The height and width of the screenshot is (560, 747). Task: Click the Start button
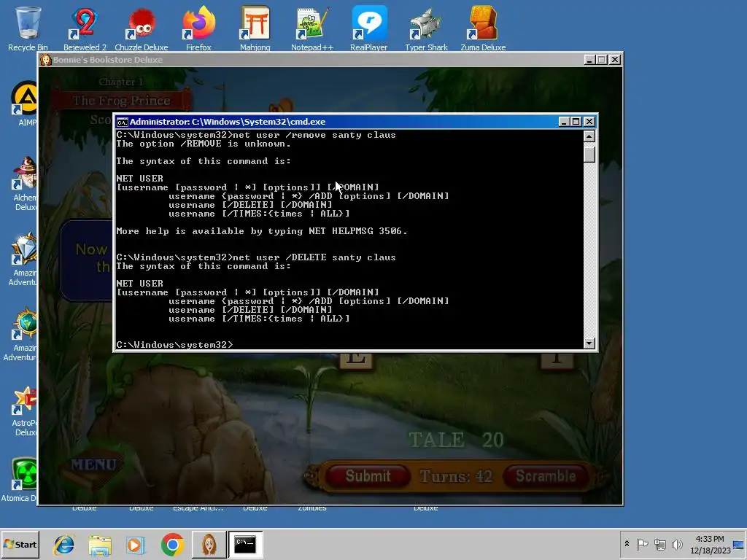coord(20,544)
